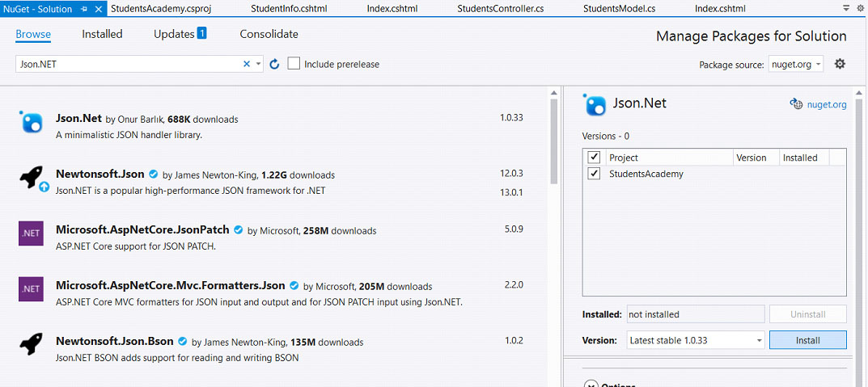Switch to the Installed tab
This screenshot has width=868, height=387.
click(x=102, y=34)
